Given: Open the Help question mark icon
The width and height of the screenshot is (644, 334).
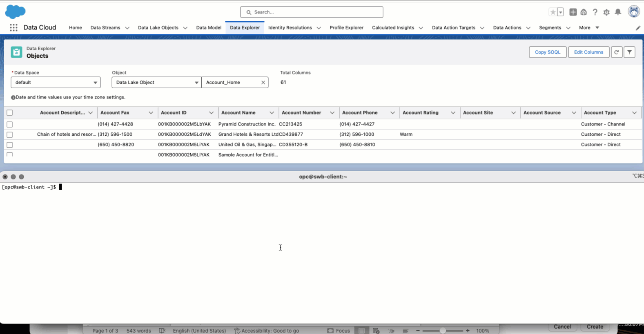Looking at the screenshot, I should click(x=595, y=12).
